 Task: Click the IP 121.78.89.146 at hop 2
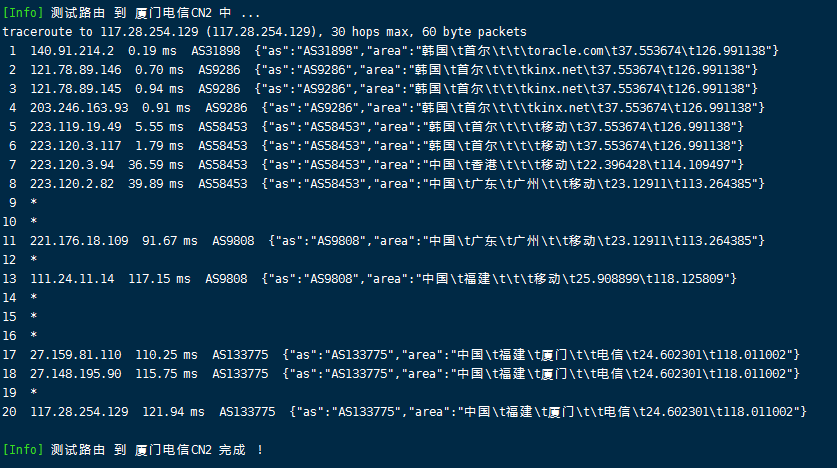point(75,70)
